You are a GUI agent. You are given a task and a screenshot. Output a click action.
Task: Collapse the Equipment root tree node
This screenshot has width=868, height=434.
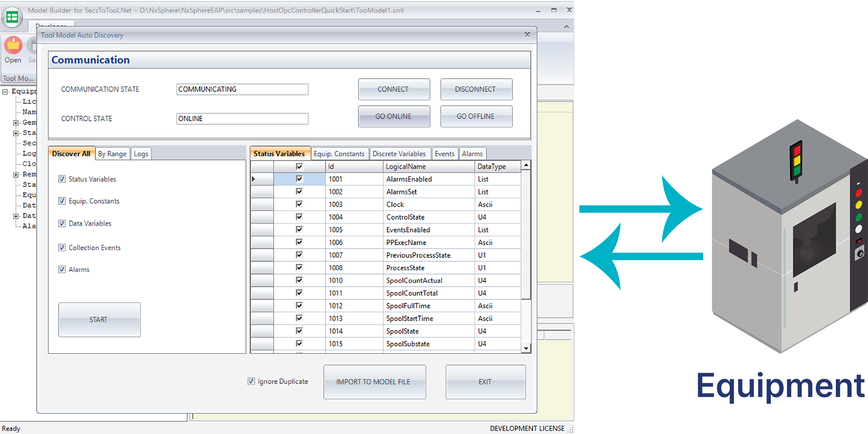point(5,92)
